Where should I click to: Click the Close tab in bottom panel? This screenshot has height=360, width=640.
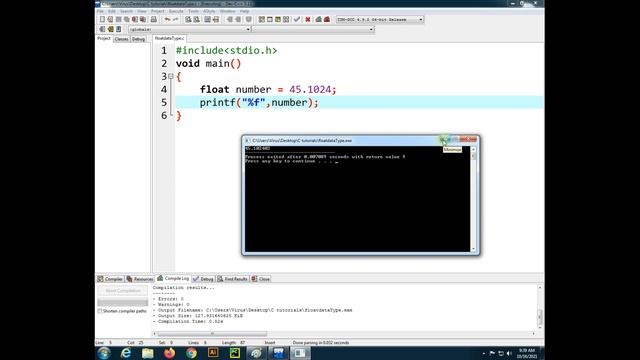(260, 279)
